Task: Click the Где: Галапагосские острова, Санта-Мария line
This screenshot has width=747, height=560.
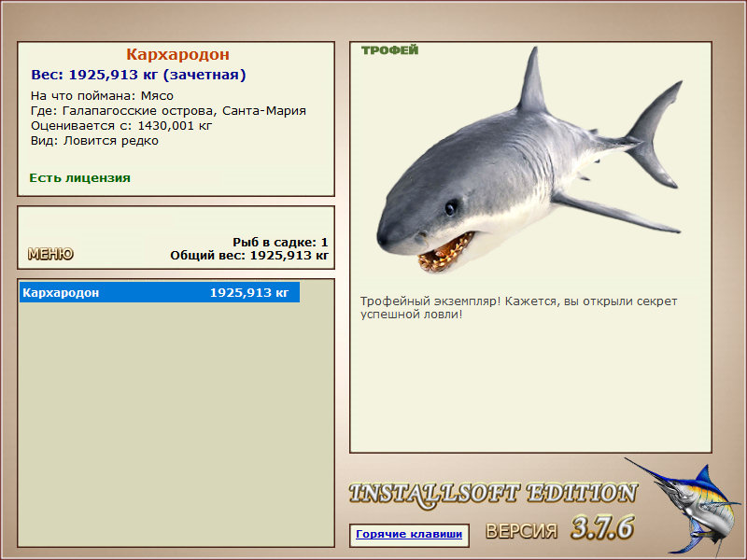Action: coord(168,111)
